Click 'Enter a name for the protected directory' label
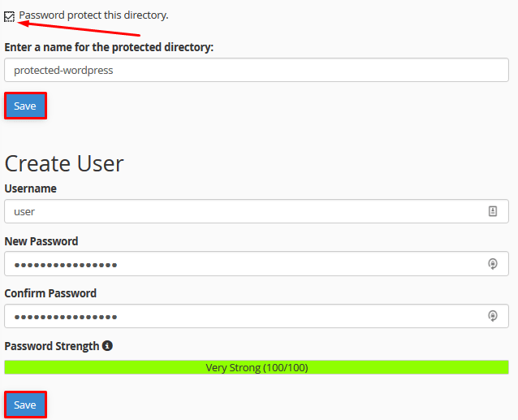Screen dimensions: 518x420 (109, 47)
